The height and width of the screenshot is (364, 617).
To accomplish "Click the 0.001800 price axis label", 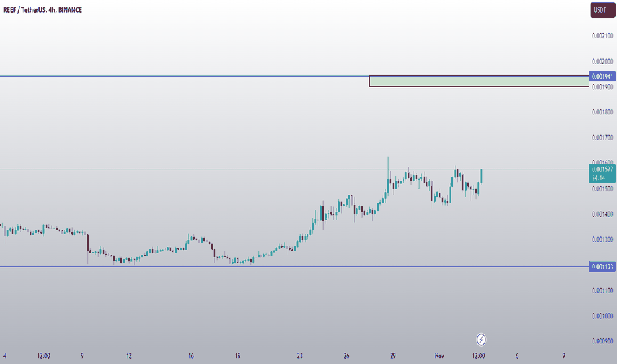I will coord(602,112).
